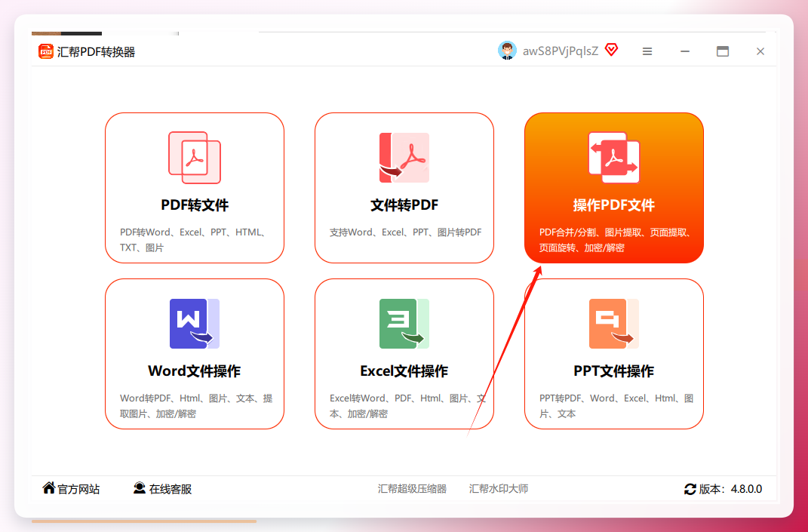Click the 汇帮PDF转换器 window title text

point(96,52)
